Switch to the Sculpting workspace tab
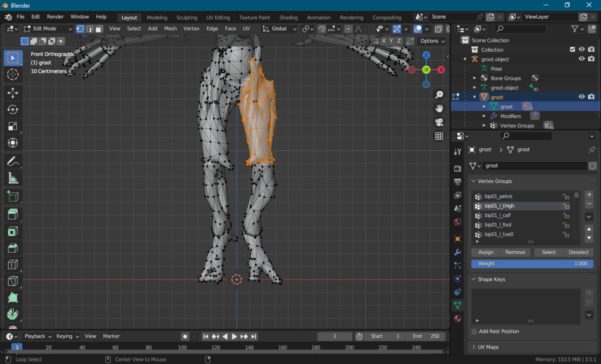 (x=186, y=17)
